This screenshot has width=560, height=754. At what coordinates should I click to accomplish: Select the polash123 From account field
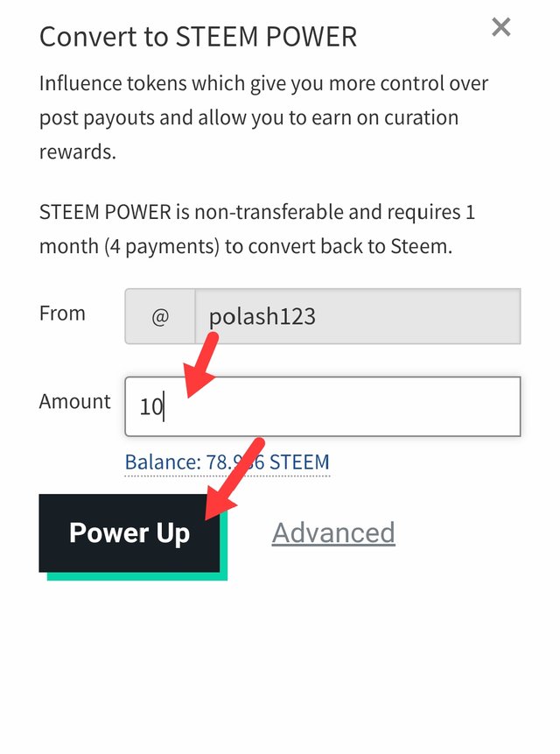pyautogui.click(x=357, y=316)
